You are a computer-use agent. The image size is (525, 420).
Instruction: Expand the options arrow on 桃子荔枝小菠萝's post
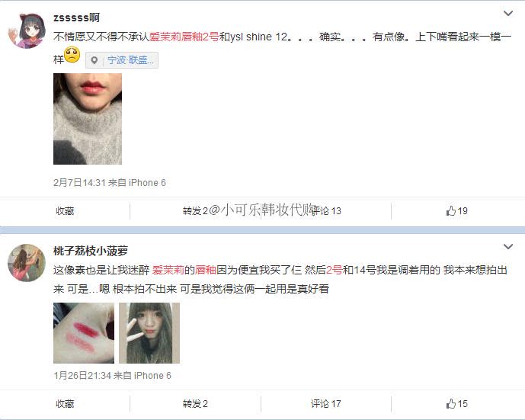tap(508, 247)
